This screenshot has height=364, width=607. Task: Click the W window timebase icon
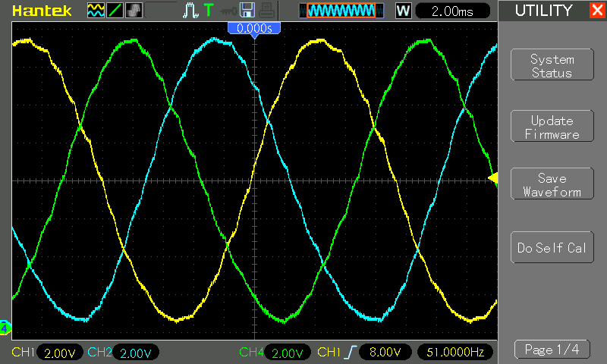(403, 11)
